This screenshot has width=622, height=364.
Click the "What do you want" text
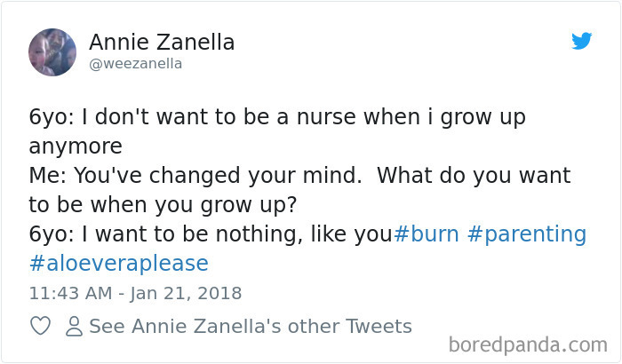pyautogui.click(x=474, y=176)
